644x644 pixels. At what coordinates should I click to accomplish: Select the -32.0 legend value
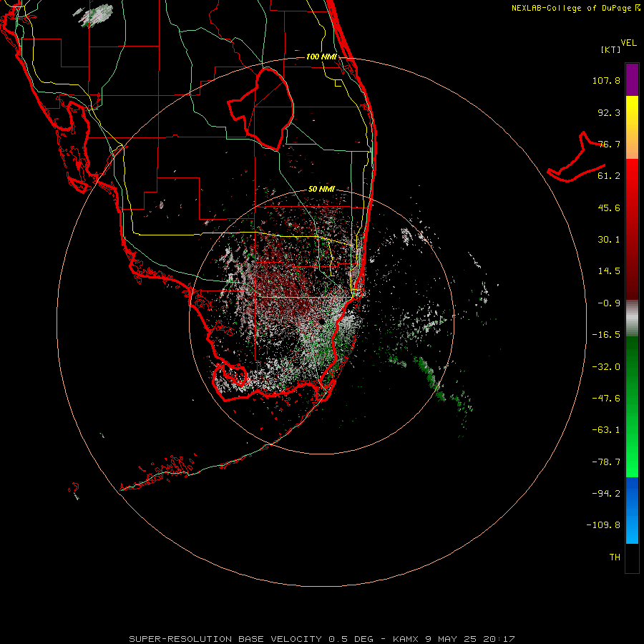pyautogui.click(x=606, y=367)
